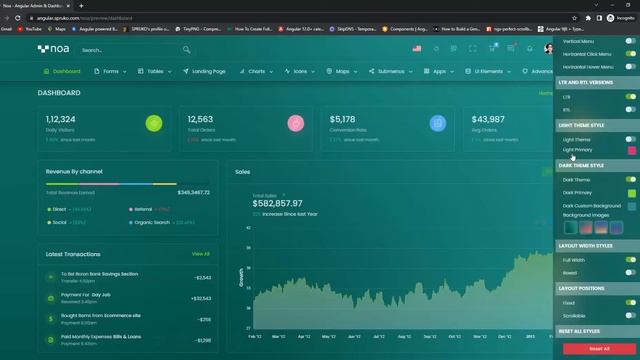The height and width of the screenshot is (360, 640).
Task: Click the pink Total Orders circle icon
Action: coord(296,123)
